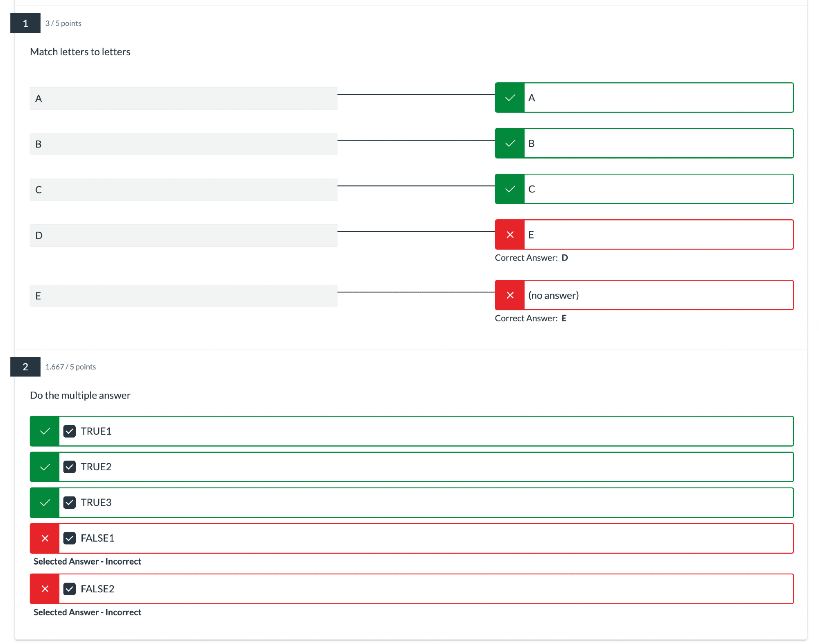Image resolution: width=819 pixels, height=644 pixels.
Task: Click the (no answer) response box
Action: (x=658, y=295)
